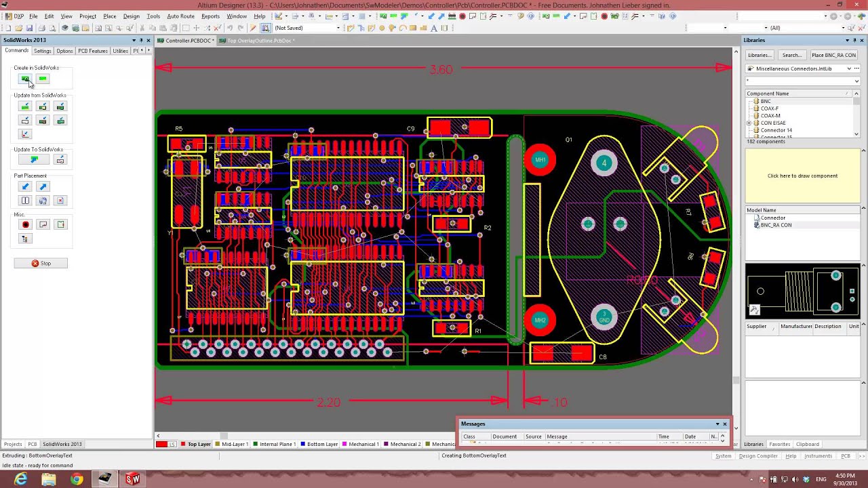Click the large Update To SolidWorks arrow button
Screen dimensions: 868x488
tap(34, 160)
